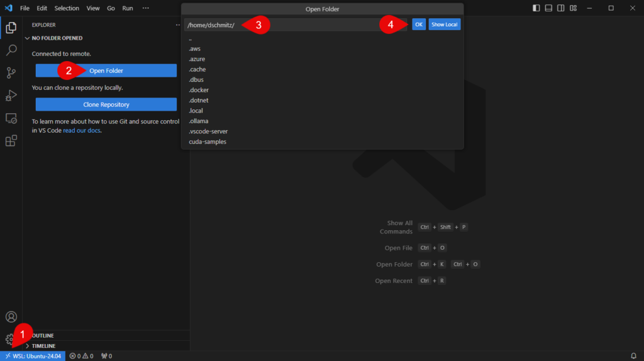Select the cuda-samples folder entry
Image resolution: width=644 pixels, height=361 pixels.
(x=323, y=142)
